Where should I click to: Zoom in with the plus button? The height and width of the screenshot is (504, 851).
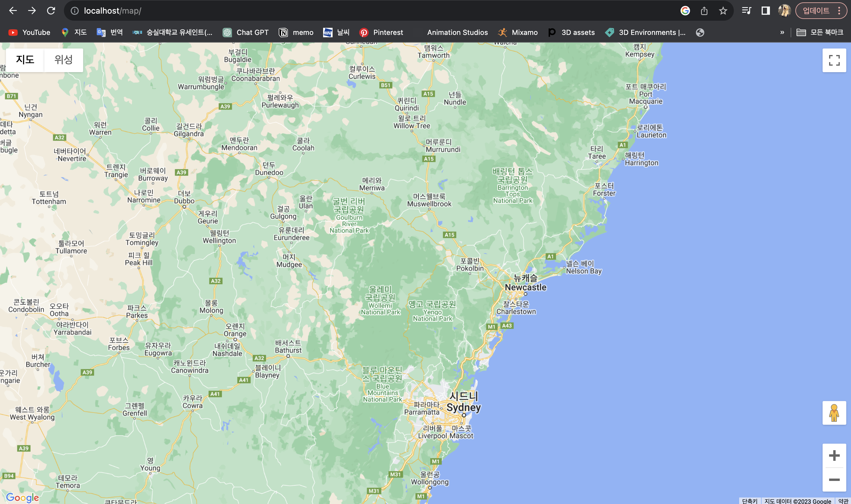834,456
